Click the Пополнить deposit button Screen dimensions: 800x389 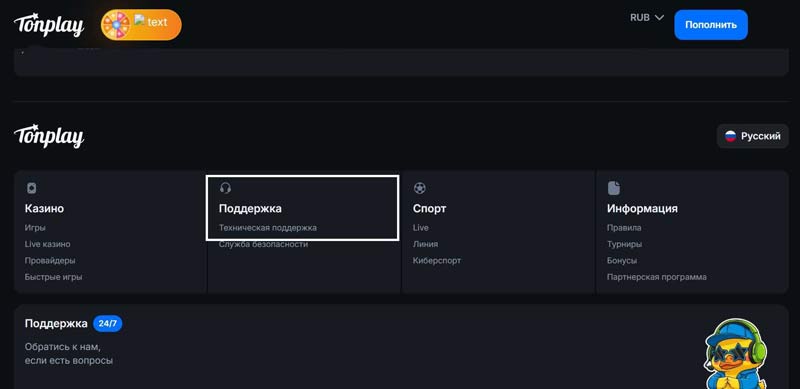pyautogui.click(x=711, y=25)
